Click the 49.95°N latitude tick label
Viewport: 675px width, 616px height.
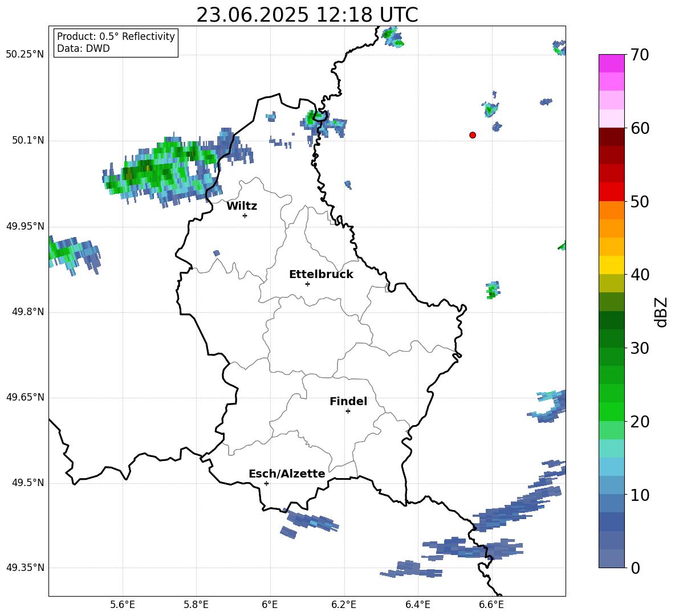click(x=25, y=226)
